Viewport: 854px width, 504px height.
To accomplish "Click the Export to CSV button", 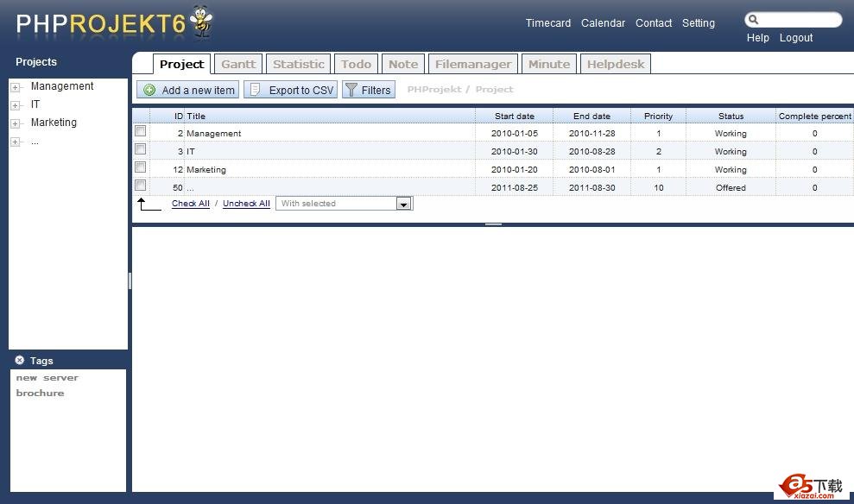I will [x=290, y=90].
